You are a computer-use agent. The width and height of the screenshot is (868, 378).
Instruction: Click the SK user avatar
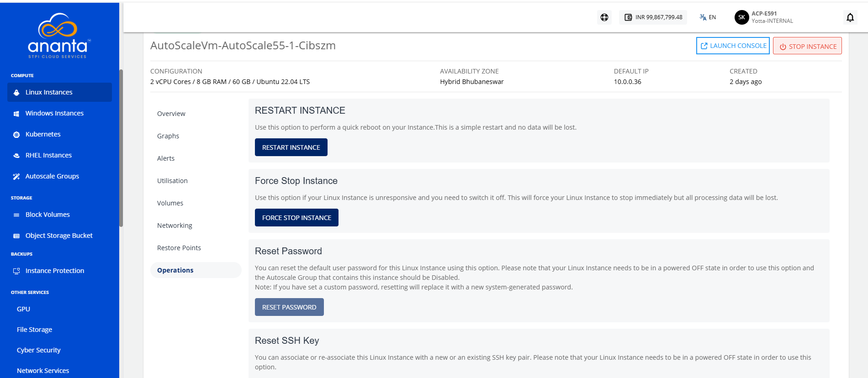click(741, 17)
